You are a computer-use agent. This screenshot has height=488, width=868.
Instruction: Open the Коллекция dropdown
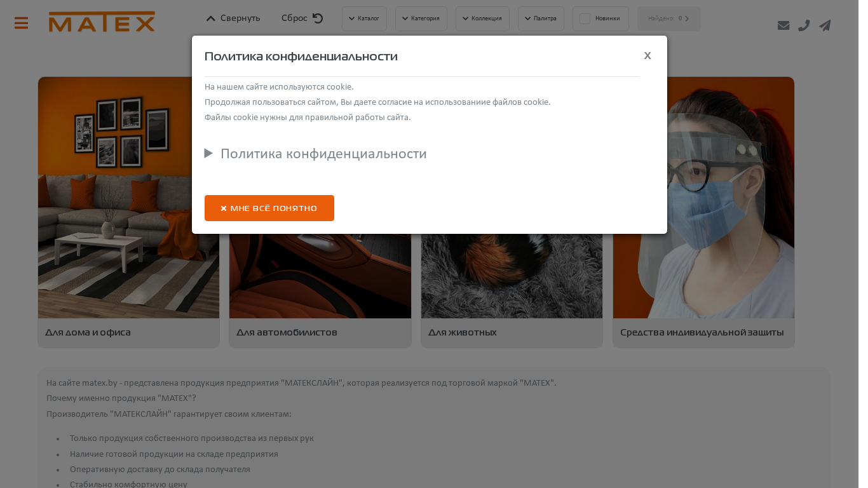(482, 18)
